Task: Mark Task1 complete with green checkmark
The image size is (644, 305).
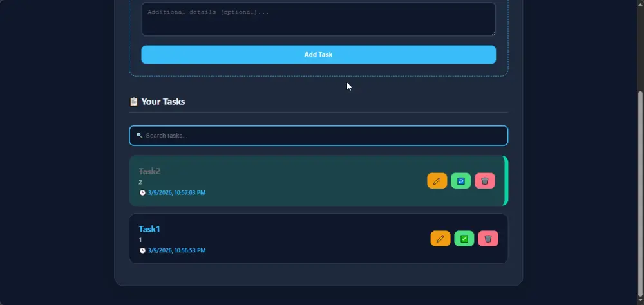Action: tap(464, 239)
